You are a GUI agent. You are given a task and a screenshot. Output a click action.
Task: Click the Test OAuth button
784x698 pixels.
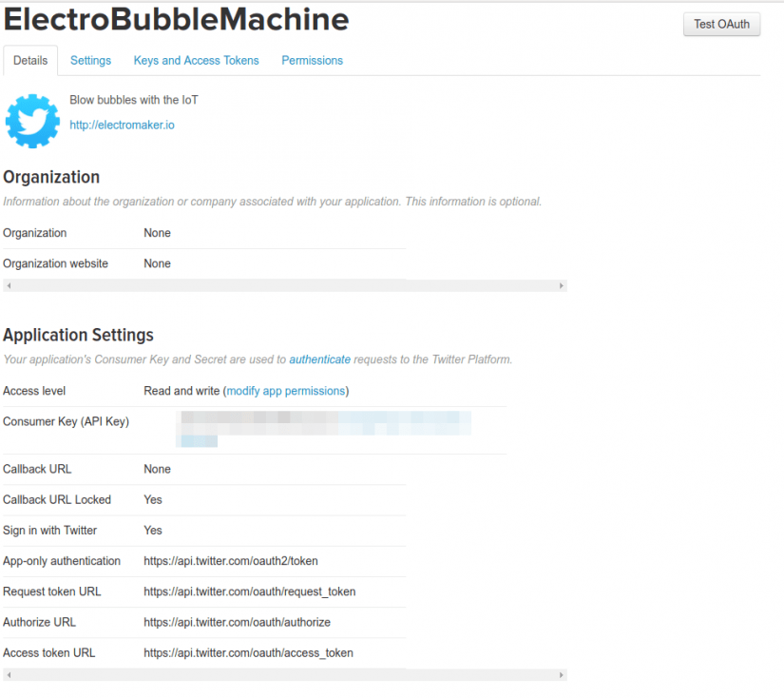click(x=721, y=24)
